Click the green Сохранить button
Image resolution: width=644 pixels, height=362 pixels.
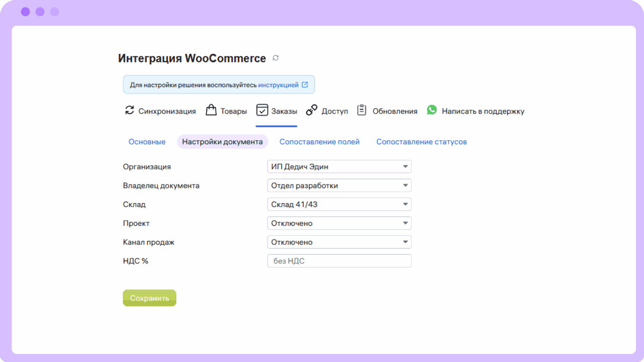(149, 298)
